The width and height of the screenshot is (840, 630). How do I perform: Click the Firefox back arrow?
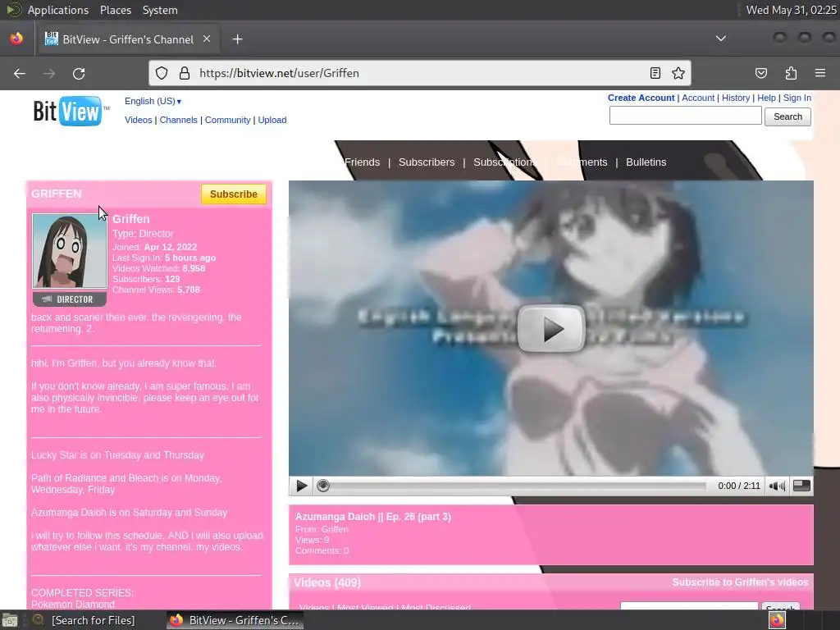[20, 73]
